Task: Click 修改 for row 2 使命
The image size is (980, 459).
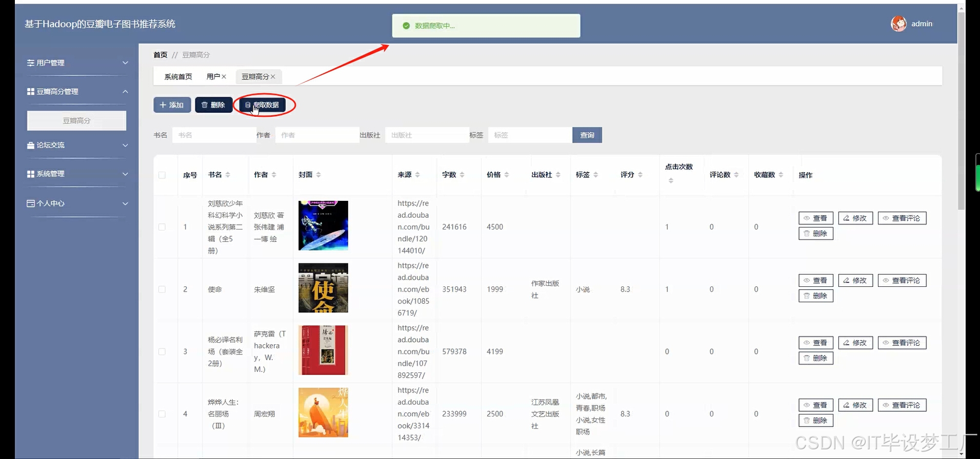Action: (x=855, y=281)
